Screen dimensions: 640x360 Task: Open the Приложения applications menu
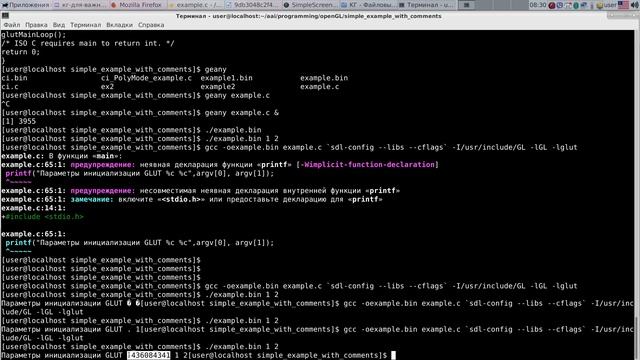25,5
